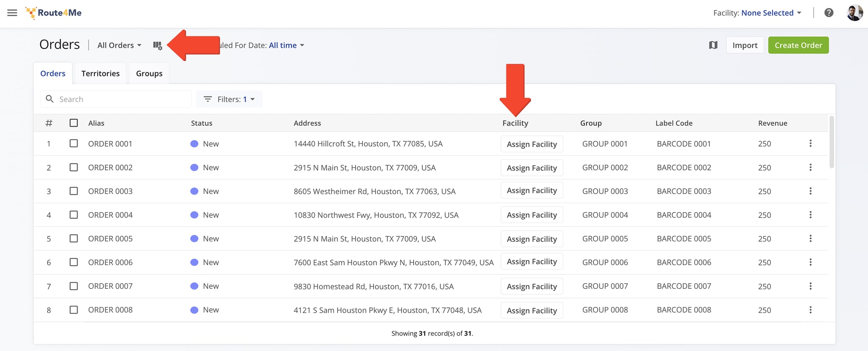Assign Facility for ORDER 0005

click(x=532, y=239)
